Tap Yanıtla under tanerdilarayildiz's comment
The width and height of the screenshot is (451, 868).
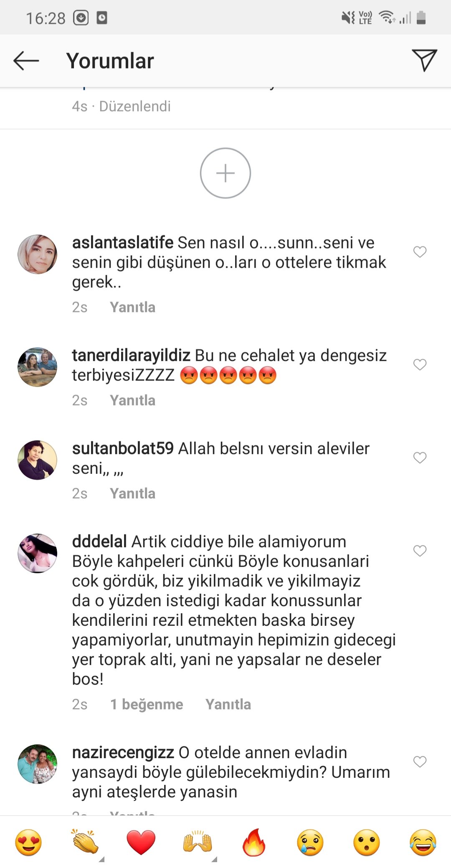(x=132, y=400)
